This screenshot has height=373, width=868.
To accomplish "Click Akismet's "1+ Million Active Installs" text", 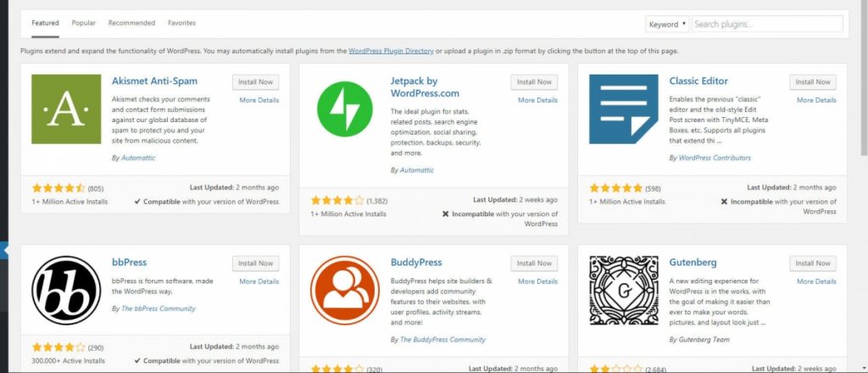I will pos(70,202).
